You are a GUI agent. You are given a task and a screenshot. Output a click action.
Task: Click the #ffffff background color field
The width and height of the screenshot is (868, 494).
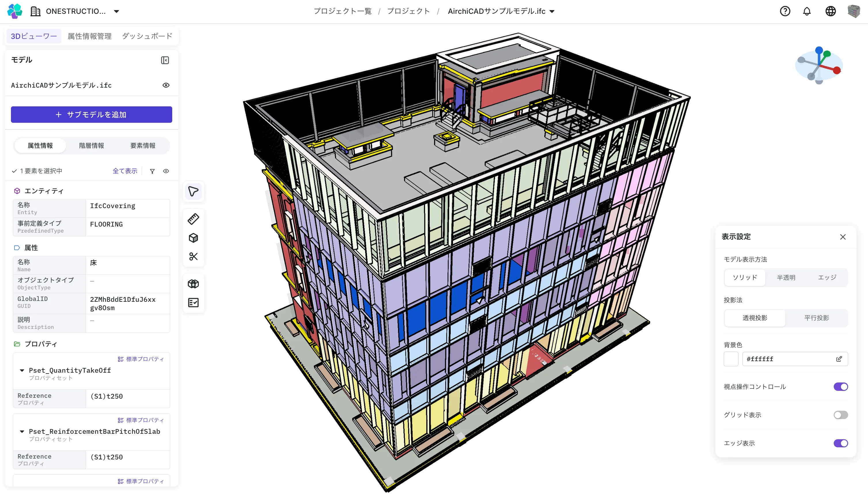[x=795, y=359]
